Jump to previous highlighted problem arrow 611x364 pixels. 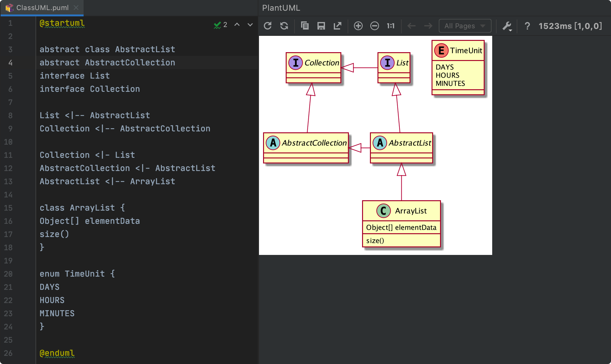point(237,25)
